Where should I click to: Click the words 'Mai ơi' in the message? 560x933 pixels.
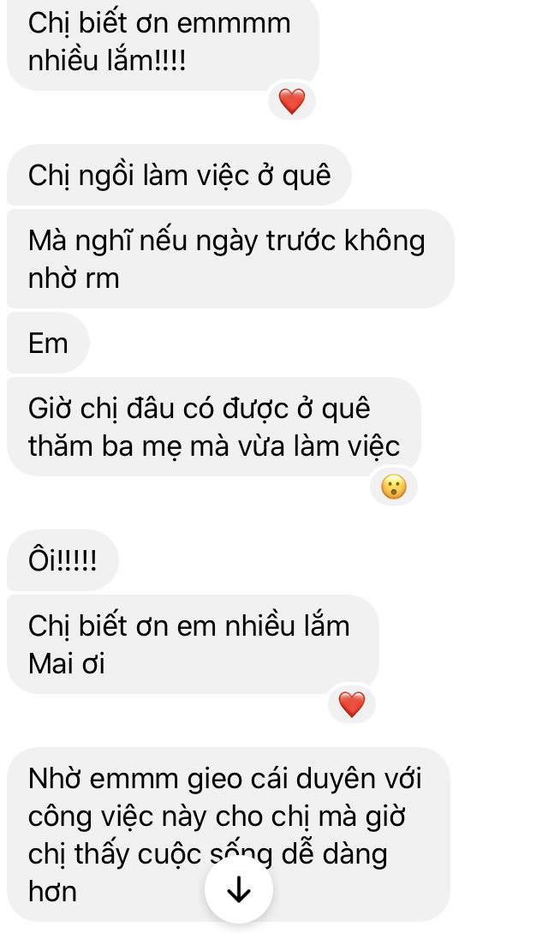point(67,663)
